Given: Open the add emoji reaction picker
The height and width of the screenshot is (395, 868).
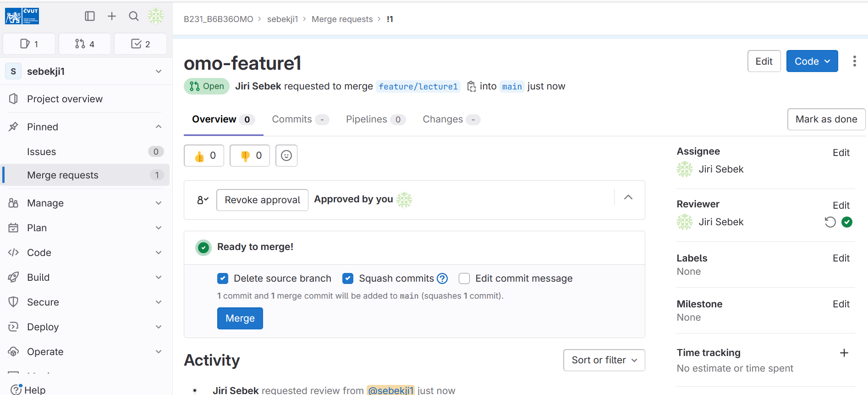Looking at the screenshot, I should coord(286,156).
